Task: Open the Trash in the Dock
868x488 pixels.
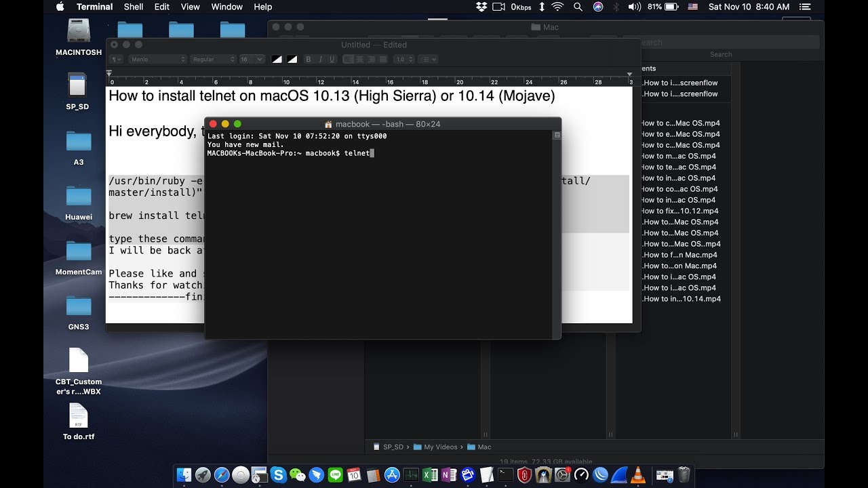Action: coord(684,475)
